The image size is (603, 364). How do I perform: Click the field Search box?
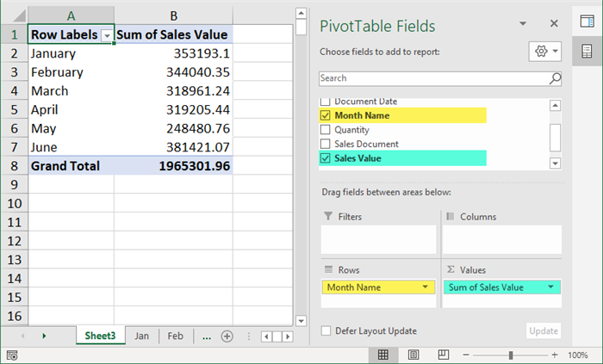coord(432,78)
